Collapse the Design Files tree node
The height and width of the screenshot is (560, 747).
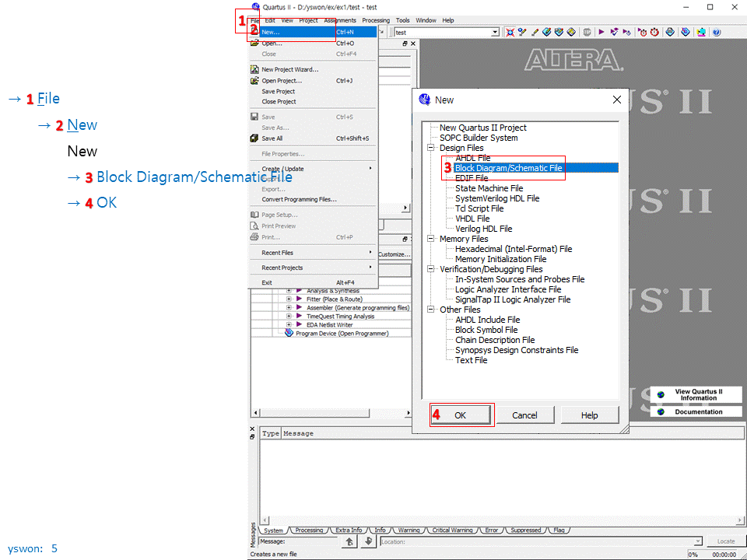(x=430, y=148)
